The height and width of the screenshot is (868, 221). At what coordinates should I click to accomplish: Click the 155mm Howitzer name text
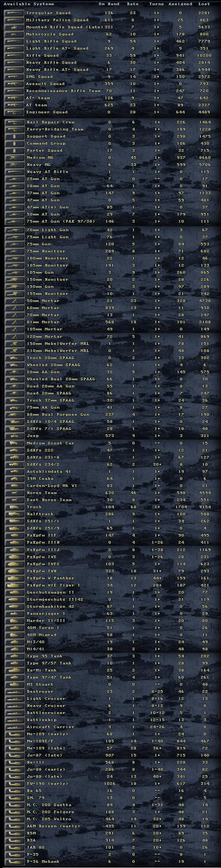click(48, 294)
